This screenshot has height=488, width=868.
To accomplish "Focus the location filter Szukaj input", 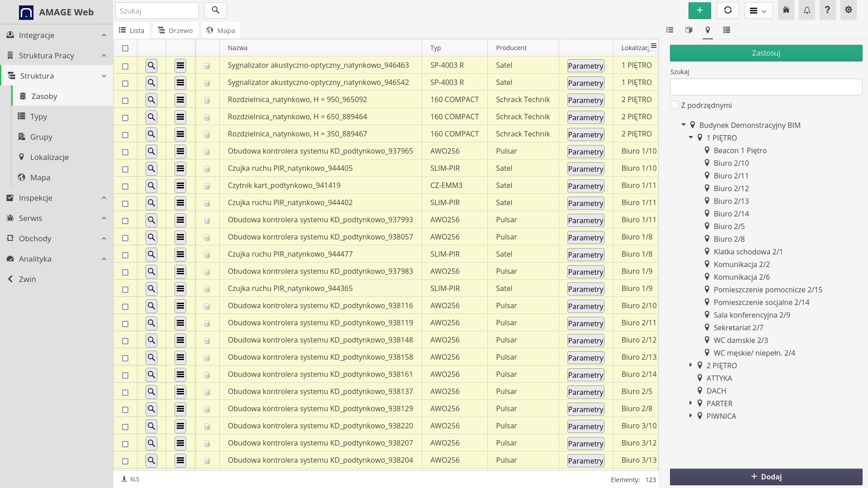I will pyautogui.click(x=766, y=87).
